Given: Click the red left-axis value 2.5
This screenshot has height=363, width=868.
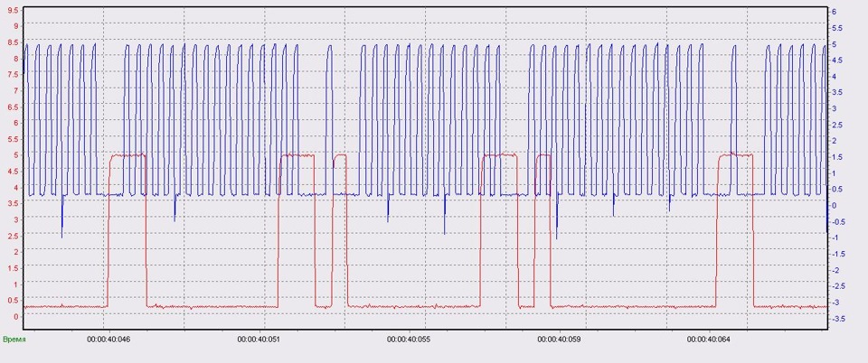Looking at the screenshot, I should tap(14, 236).
